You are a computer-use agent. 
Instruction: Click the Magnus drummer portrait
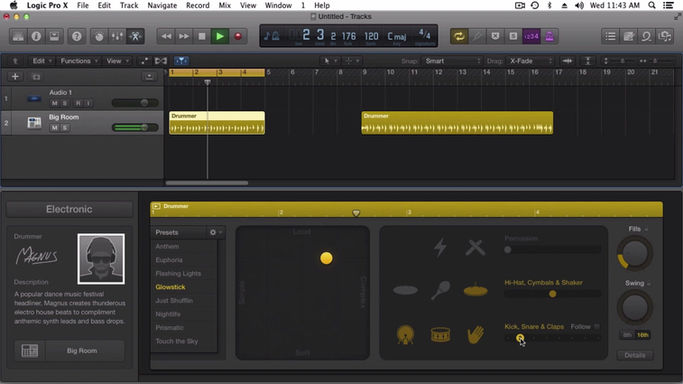(x=101, y=259)
